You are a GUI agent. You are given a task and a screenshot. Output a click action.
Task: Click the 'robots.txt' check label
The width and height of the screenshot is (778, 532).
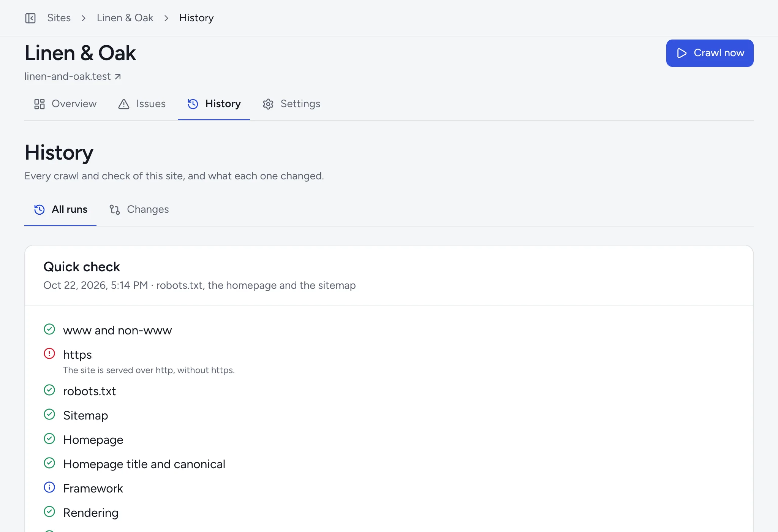(89, 391)
